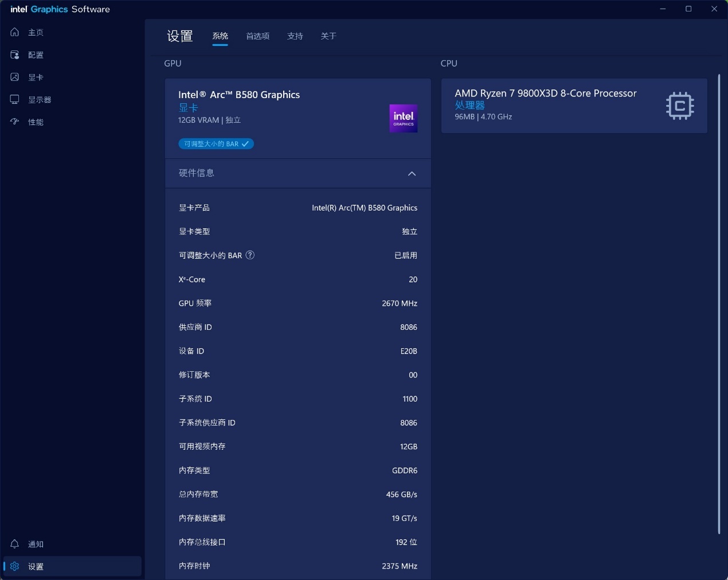Open the 首选项 tab

point(258,36)
